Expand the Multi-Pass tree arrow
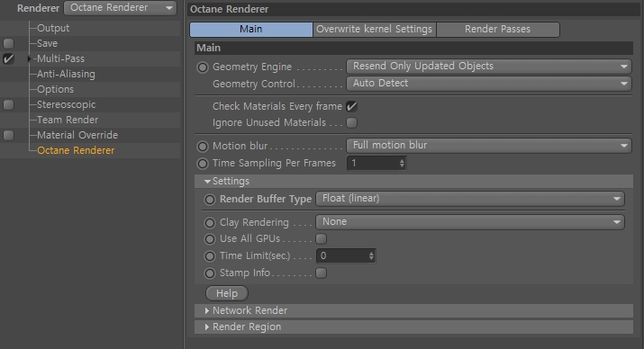This screenshot has width=644, height=349. (x=29, y=58)
